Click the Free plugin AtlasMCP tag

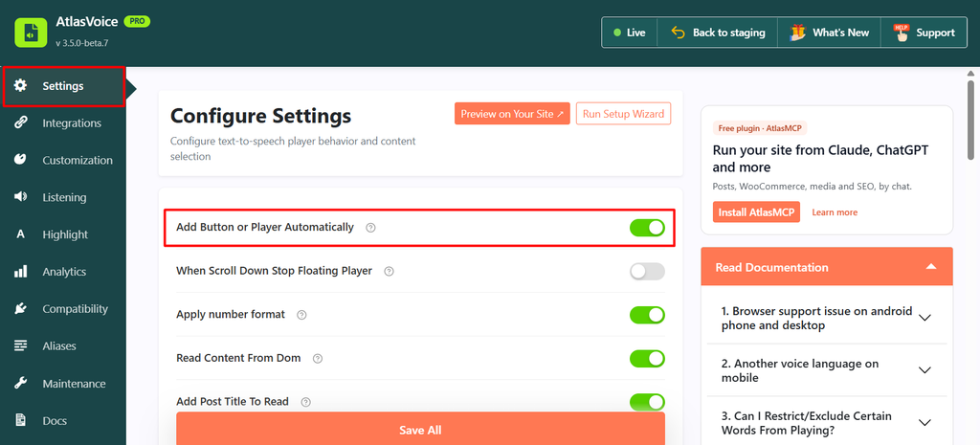(760, 128)
